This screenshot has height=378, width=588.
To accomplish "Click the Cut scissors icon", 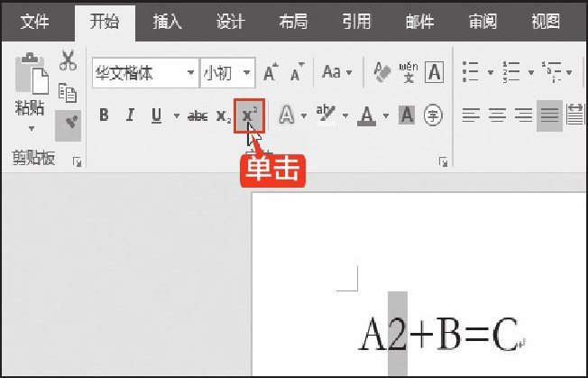I will click(x=68, y=60).
